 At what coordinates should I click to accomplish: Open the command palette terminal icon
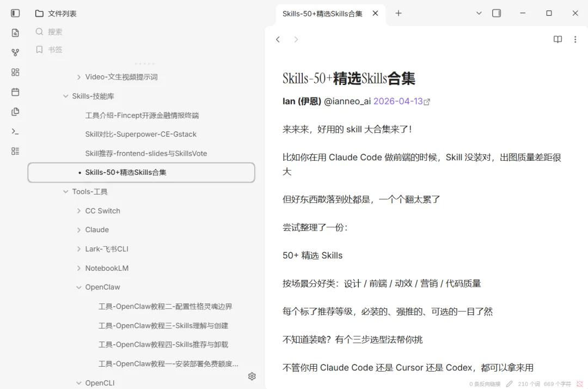pos(15,131)
